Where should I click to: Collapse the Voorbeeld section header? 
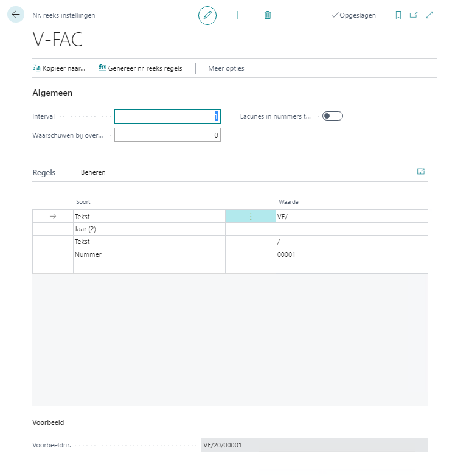pyautogui.click(x=48, y=422)
